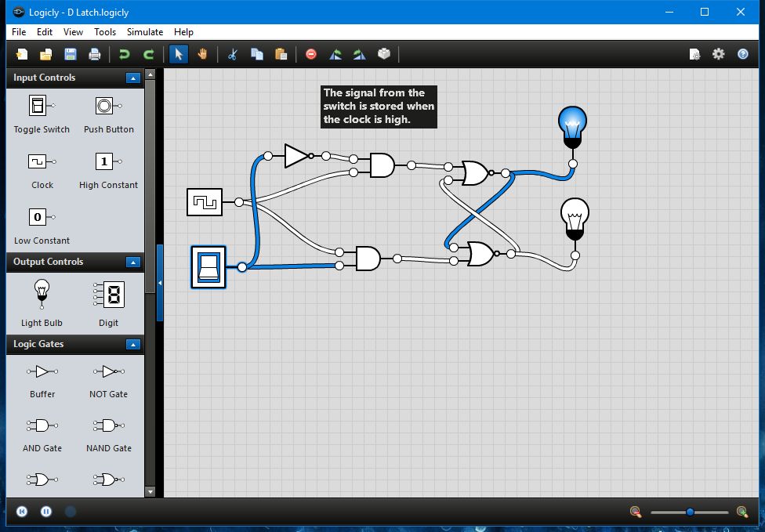765x532 pixels.
Task: Click the clock component on the canvas
Action: tap(205, 202)
